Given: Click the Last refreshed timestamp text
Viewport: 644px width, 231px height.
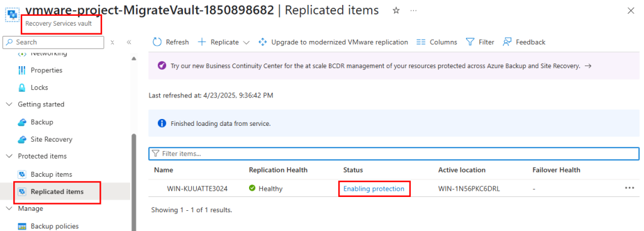Looking at the screenshot, I should pos(211,96).
